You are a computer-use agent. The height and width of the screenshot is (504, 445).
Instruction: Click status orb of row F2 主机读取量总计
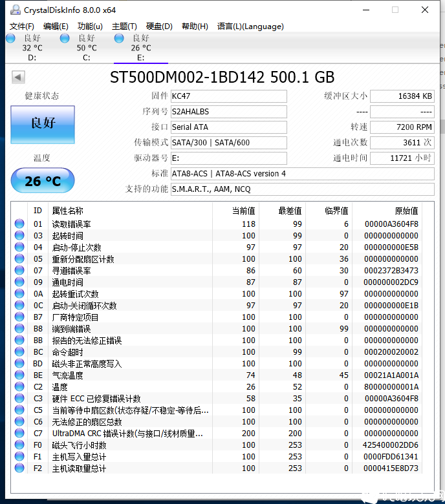pos(19,468)
